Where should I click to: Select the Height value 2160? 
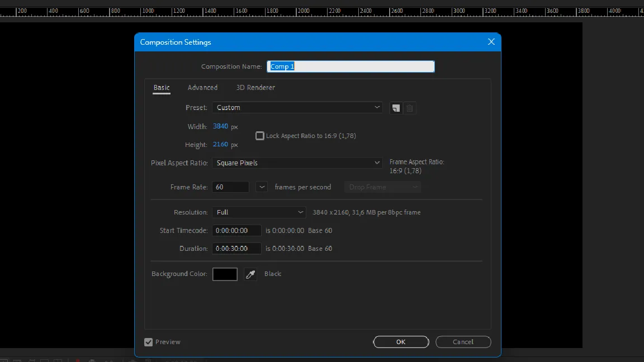(221, 145)
